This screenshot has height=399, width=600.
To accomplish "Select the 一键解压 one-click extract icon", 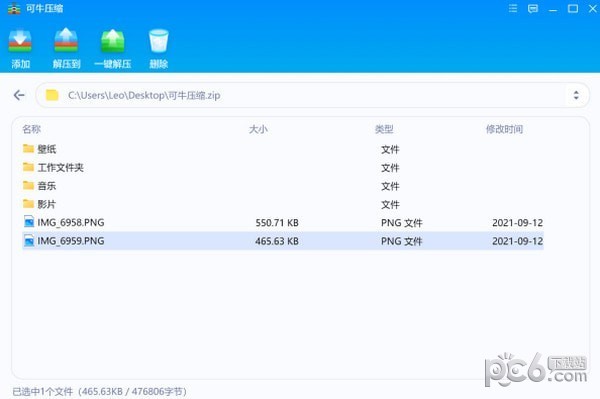I will click(112, 41).
